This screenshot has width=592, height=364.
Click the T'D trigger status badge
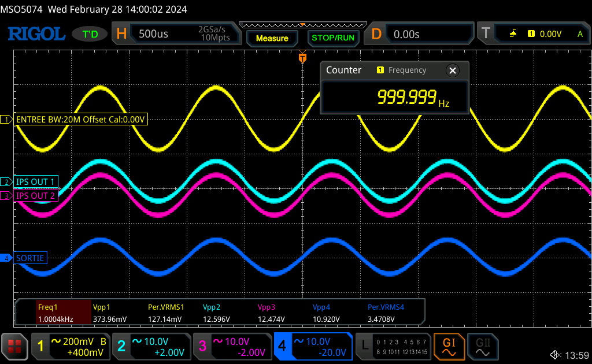coord(90,34)
